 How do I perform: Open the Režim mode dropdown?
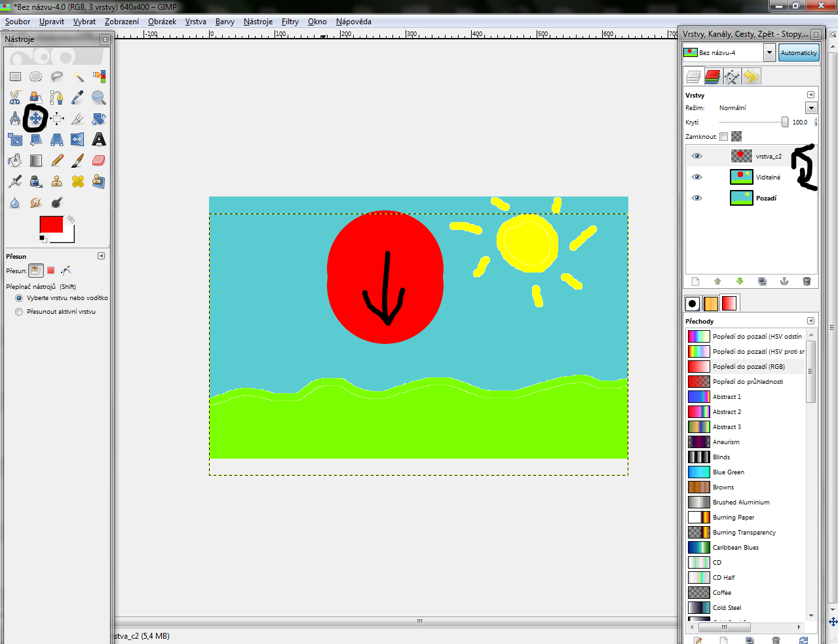tap(811, 108)
